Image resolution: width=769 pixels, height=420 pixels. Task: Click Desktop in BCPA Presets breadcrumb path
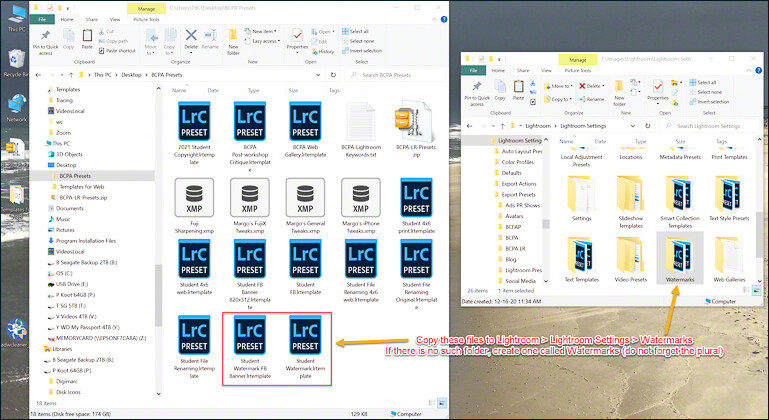coord(131,75)
